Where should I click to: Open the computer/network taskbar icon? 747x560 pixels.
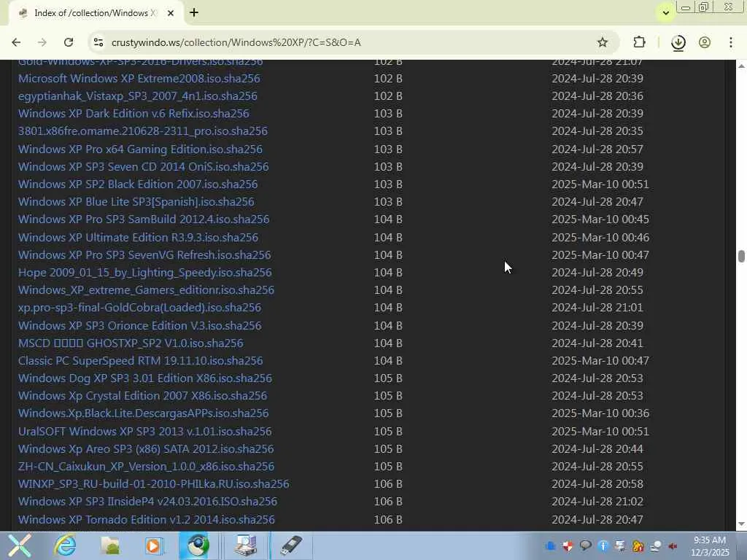click(245, 545)
